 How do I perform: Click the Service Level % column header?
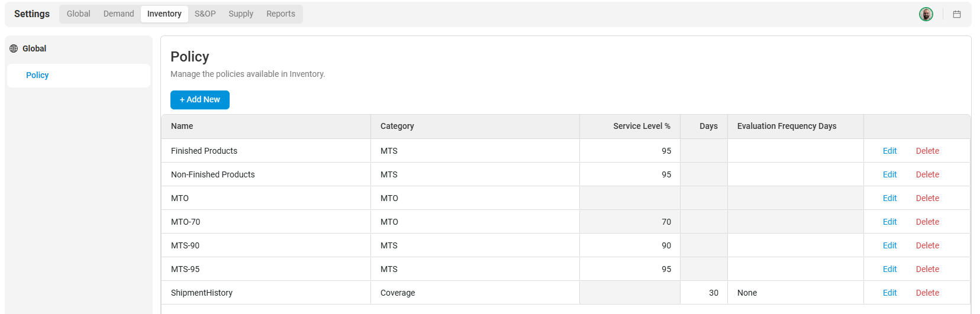point(641,126)
